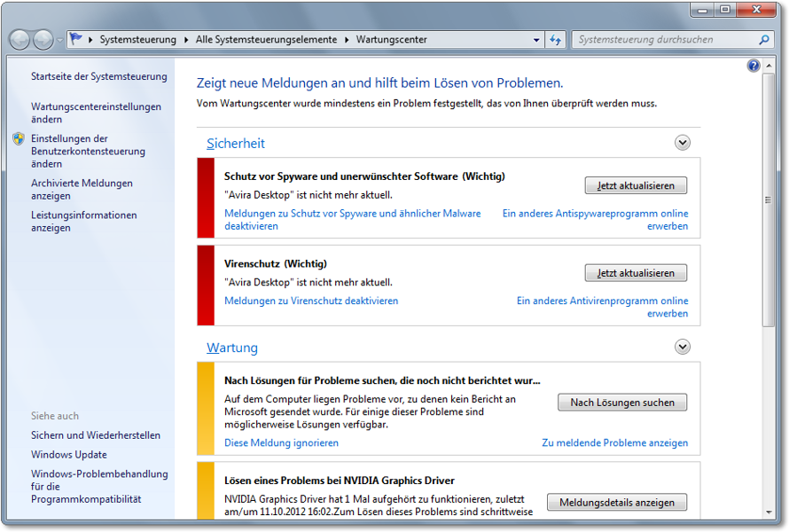This screenshot has width=789, height=532.
Task: Collapse the Sicherheit section
Action: point(682,143)
